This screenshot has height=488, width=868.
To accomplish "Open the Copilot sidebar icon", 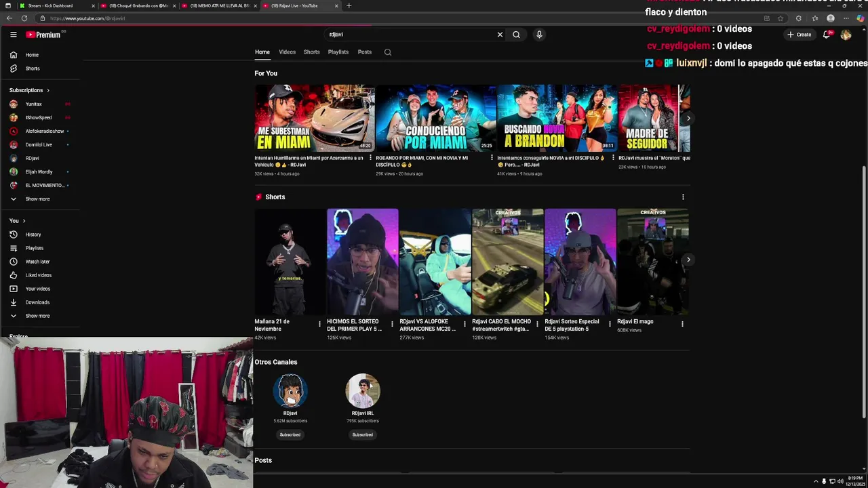I will point(861,18).
